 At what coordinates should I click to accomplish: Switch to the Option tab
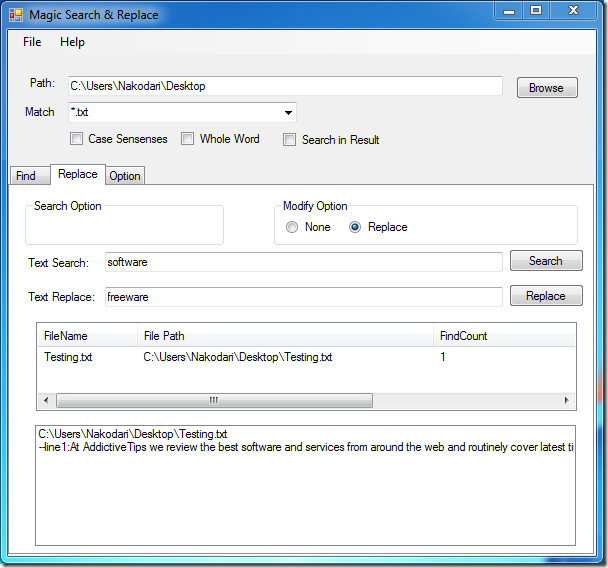point(125,176)
